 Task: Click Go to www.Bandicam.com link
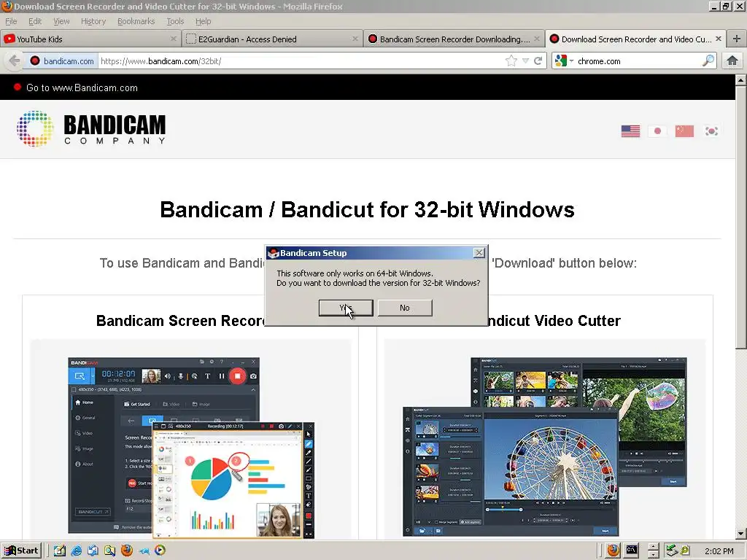(x=82, y=87)
